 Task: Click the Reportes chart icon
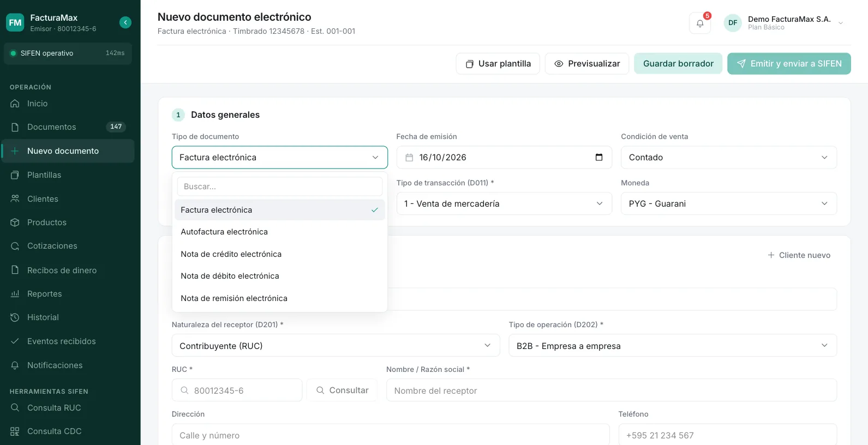click(x=15, y=294)
